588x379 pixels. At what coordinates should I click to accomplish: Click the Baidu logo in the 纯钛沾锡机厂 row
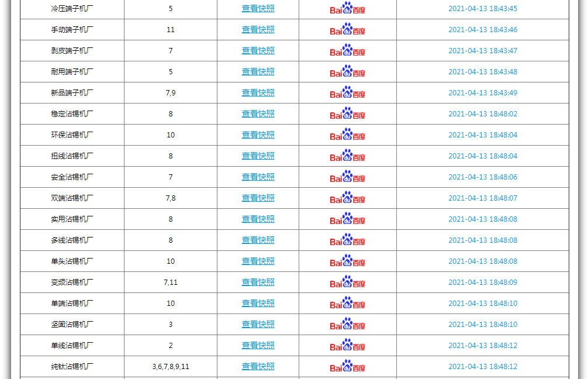click(x=348, y=366)
